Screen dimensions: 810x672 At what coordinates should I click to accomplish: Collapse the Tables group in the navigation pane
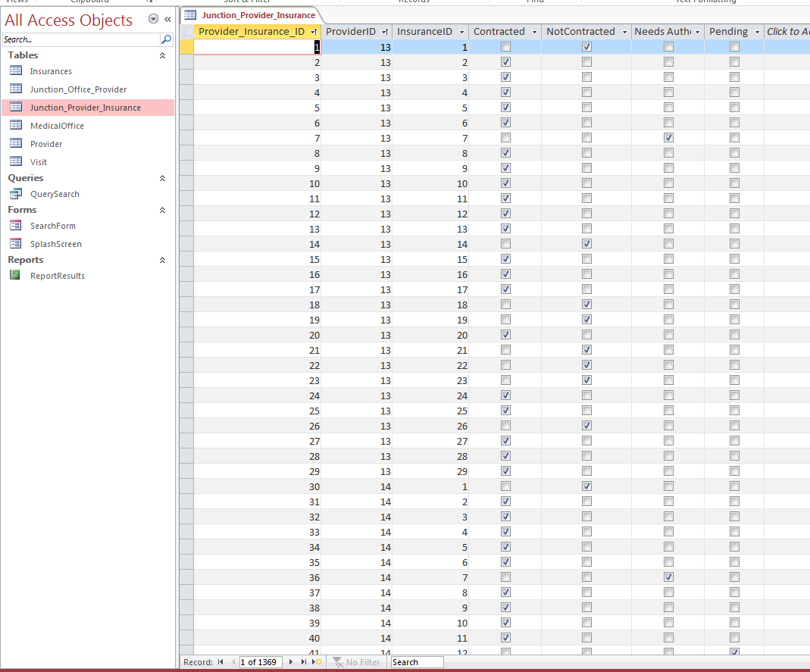point(162,55)
